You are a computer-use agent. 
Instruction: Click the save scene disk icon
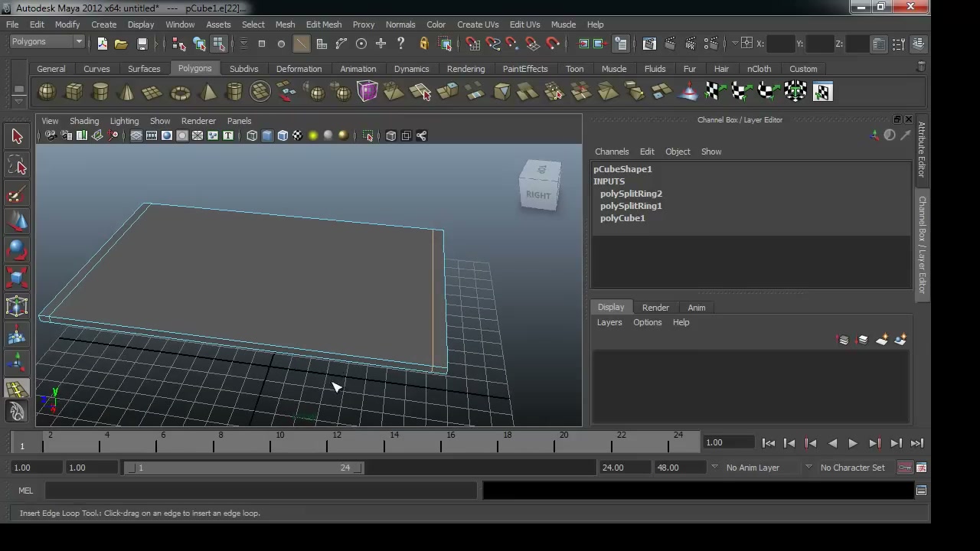point(142,44)
